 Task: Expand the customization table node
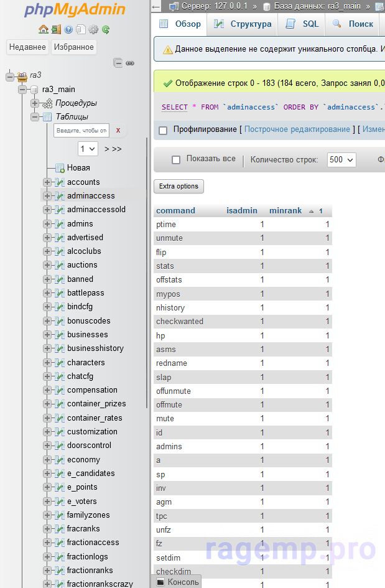click(x=47, y=432)
